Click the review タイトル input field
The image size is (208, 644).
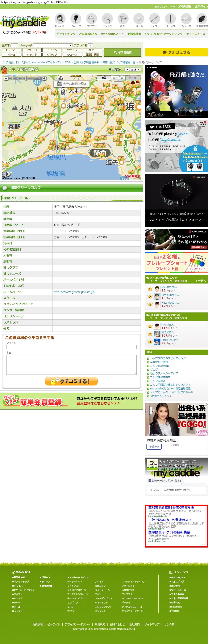point(71,347)
